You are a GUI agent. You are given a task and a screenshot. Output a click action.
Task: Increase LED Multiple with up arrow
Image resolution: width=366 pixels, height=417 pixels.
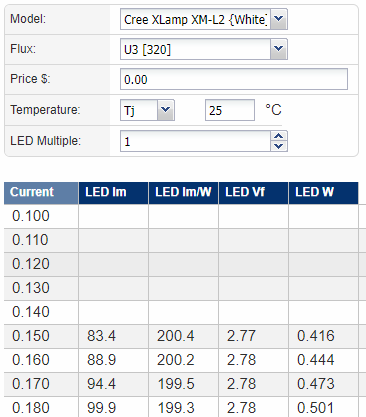[279, 136]
